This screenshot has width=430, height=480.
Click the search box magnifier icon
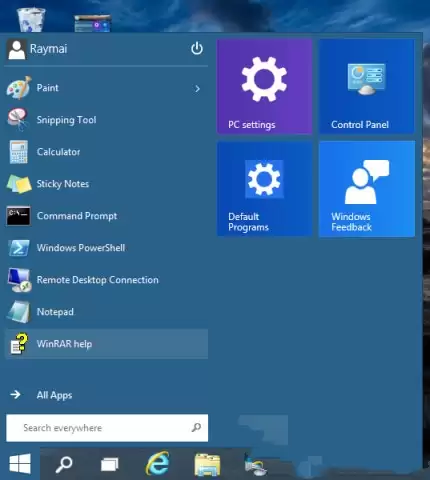click(x=196, y=427)
